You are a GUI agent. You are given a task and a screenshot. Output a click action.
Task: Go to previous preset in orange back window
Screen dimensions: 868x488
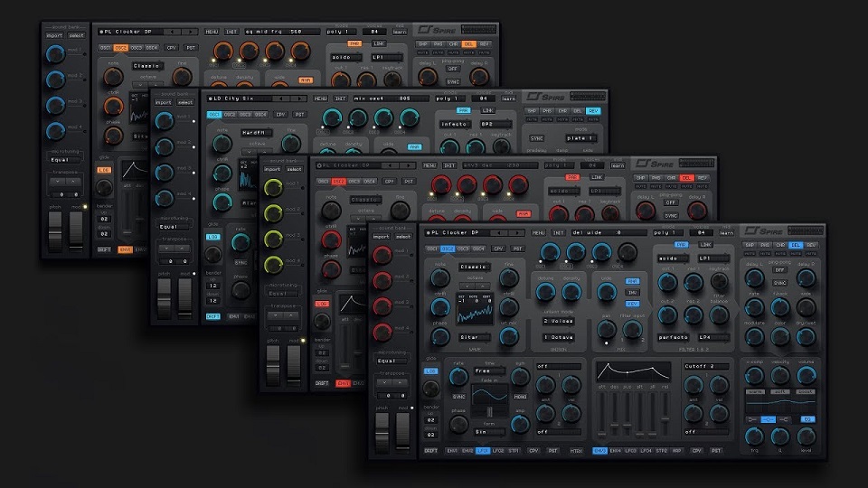[171, 32]
